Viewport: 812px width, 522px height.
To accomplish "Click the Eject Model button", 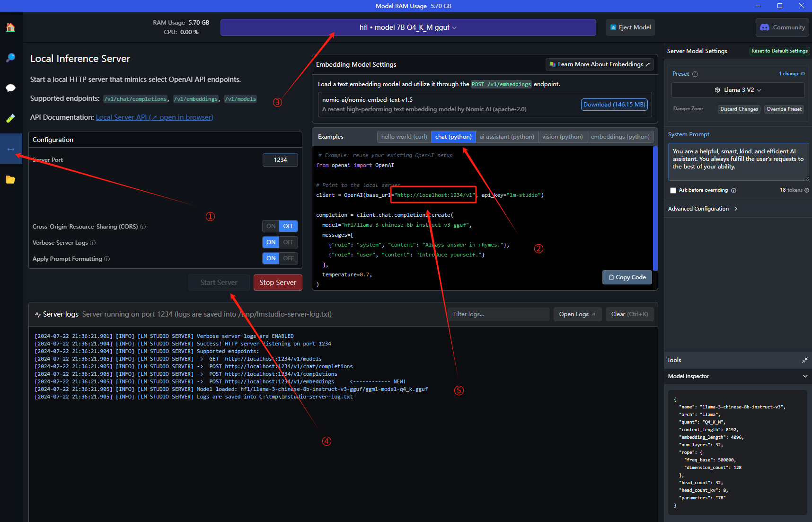I will (630, 27).
